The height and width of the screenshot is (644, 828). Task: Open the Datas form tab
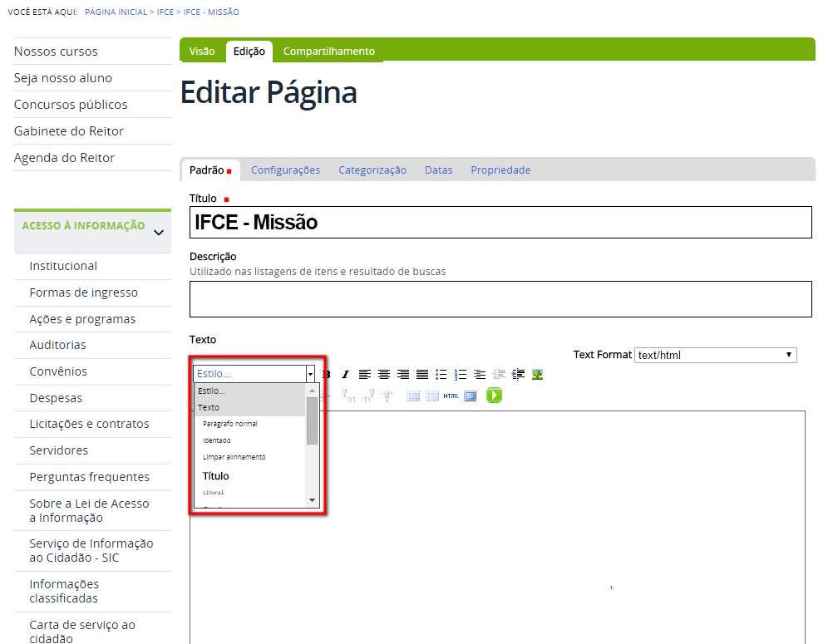pyautogui.click(x=438, y=170)
